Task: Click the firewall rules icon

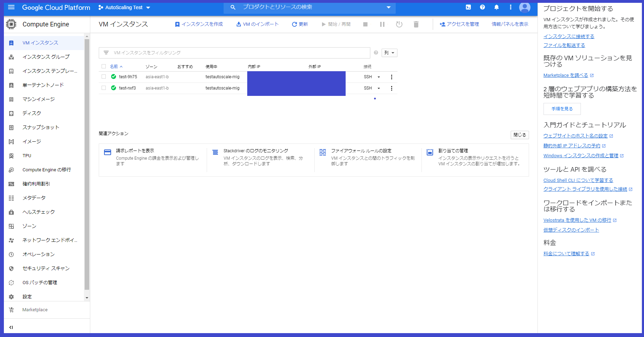Action: tap(323, 152)
